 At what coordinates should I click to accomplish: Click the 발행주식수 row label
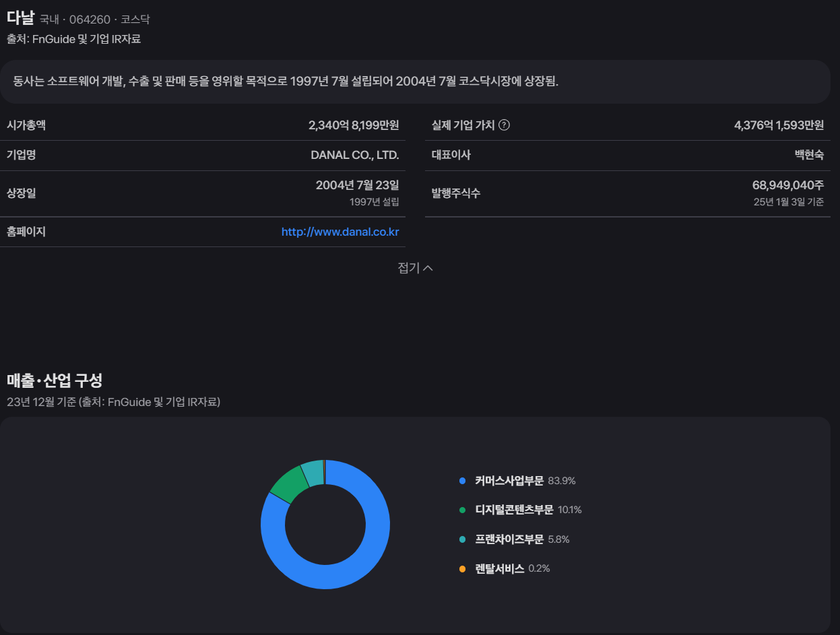456,193
